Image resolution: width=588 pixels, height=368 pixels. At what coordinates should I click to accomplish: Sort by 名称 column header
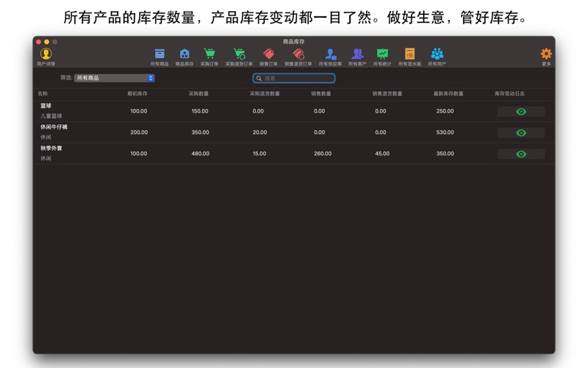(43, 93)
